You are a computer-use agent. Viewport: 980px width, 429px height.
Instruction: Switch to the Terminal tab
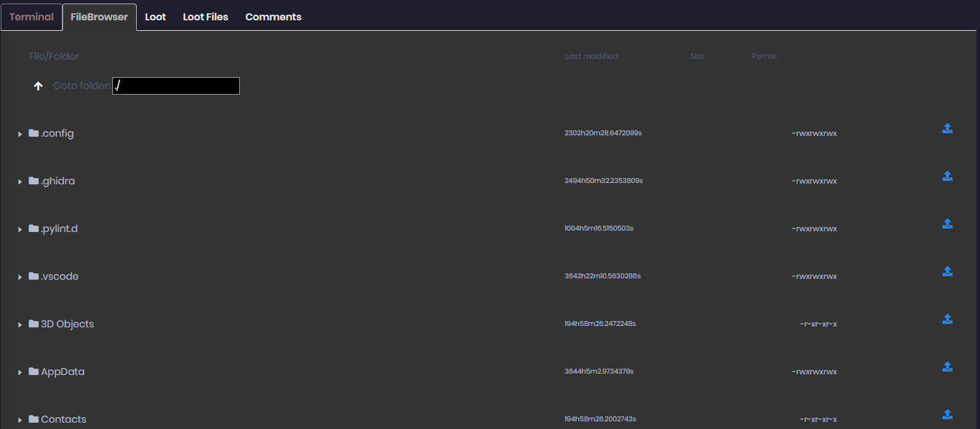[x=32, y=17]
